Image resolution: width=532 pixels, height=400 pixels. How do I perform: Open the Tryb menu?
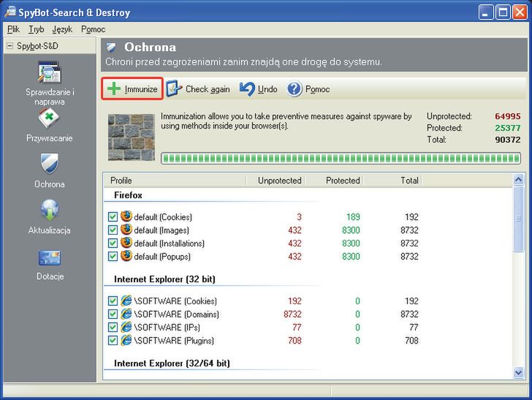37,29
